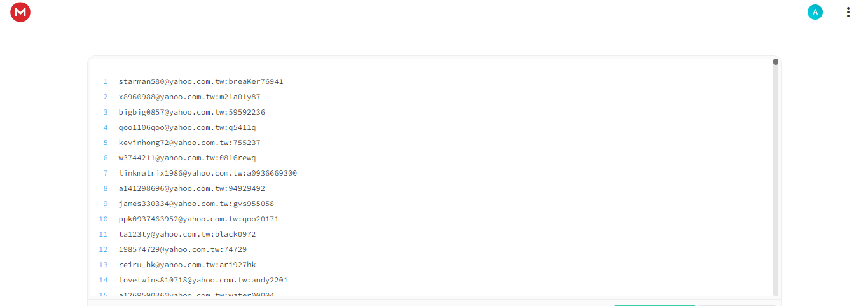
Task: Place cursor in text of line 5
Action: coord(189,143)
